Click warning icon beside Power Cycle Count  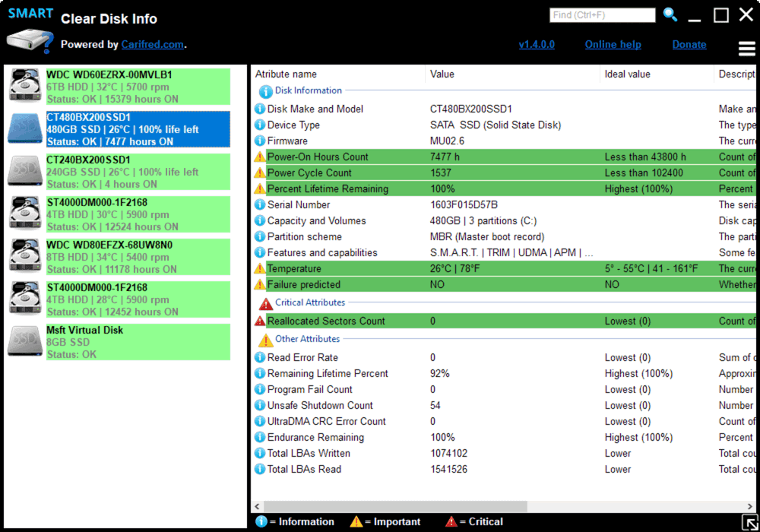(260, 173)
